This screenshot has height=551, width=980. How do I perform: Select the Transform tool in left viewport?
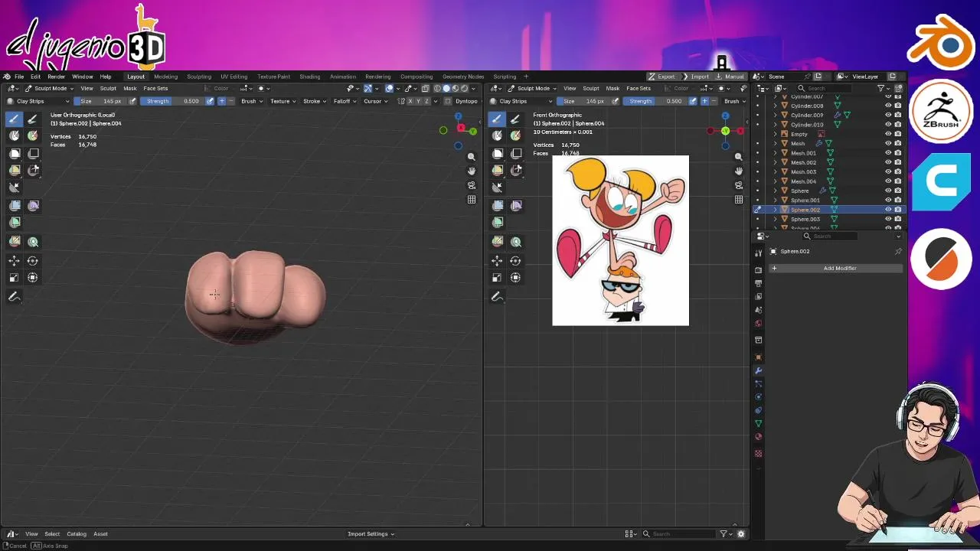pyautogui.click(x=33, y=277)
